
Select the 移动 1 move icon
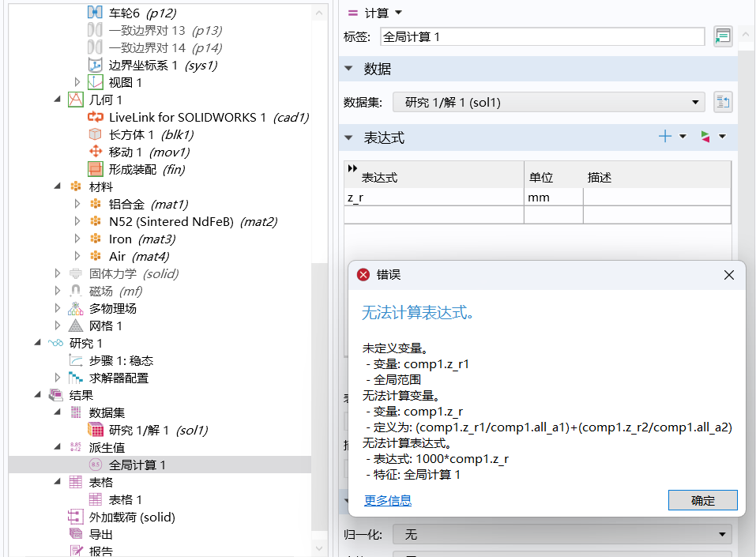pos(96,152)
